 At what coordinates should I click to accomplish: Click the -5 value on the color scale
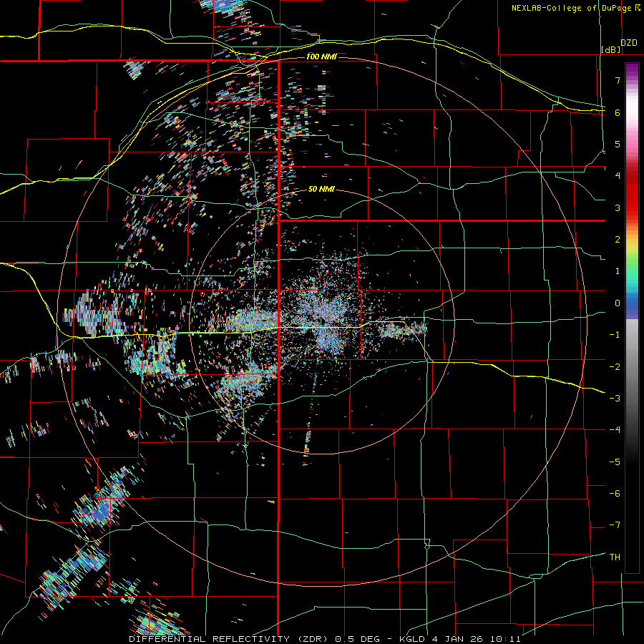tap(615, 462)
